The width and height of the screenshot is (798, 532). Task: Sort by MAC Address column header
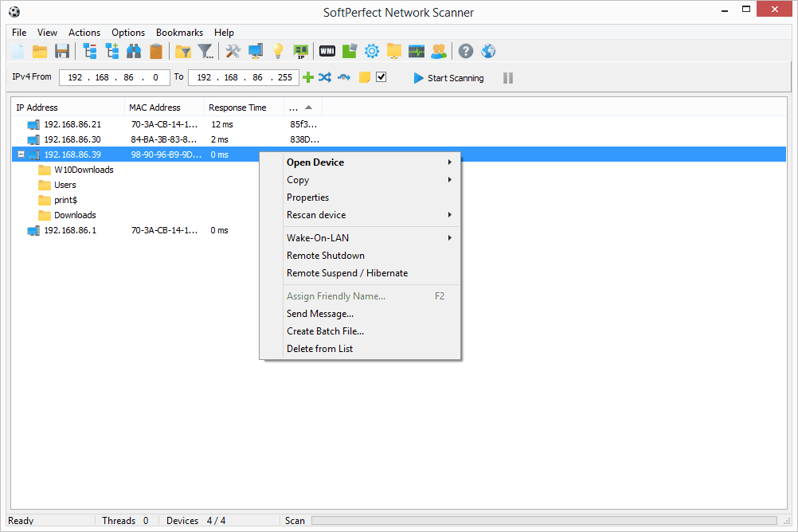point(164,108)
